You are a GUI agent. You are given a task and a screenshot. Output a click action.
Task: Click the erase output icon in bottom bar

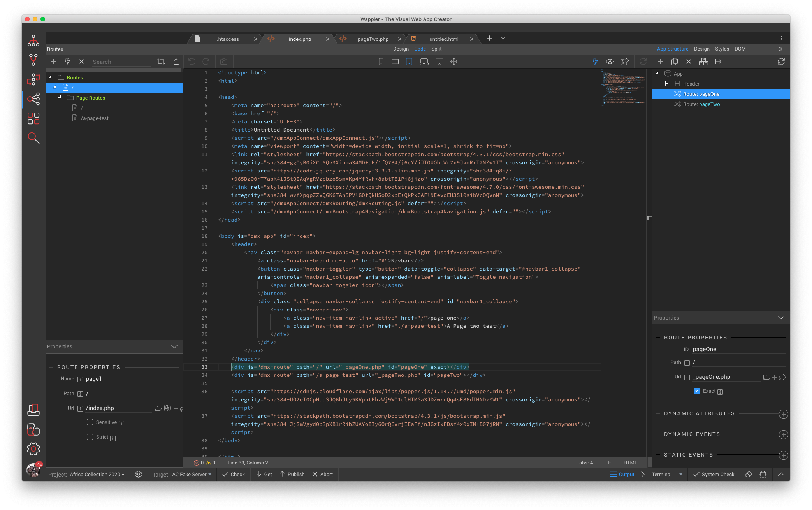pos(749,474)
